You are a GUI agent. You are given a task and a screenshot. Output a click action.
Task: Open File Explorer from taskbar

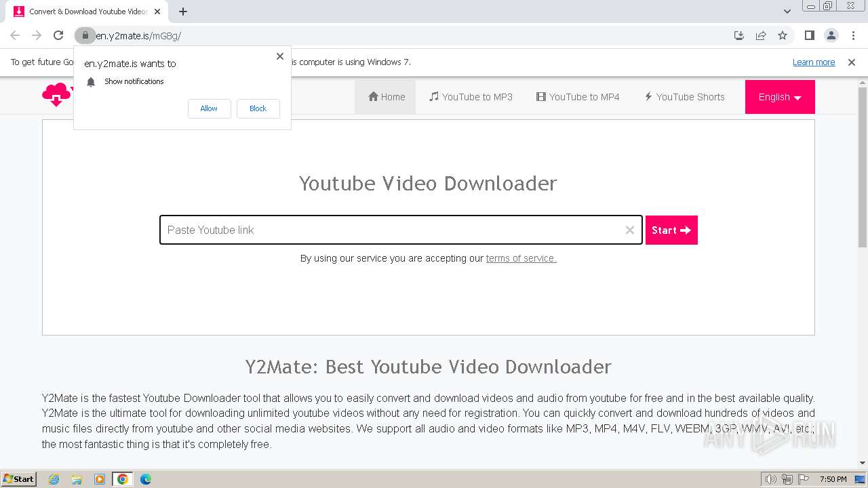coord(77,479)
